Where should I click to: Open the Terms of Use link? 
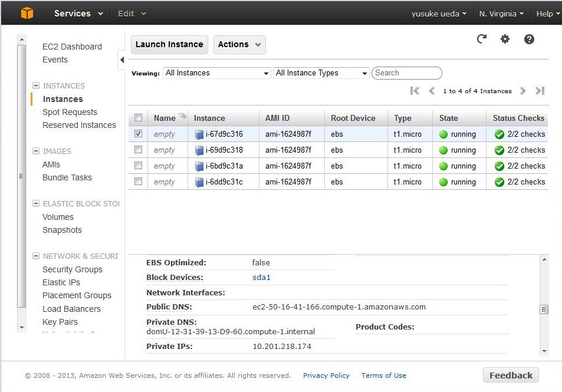point(383,375)
